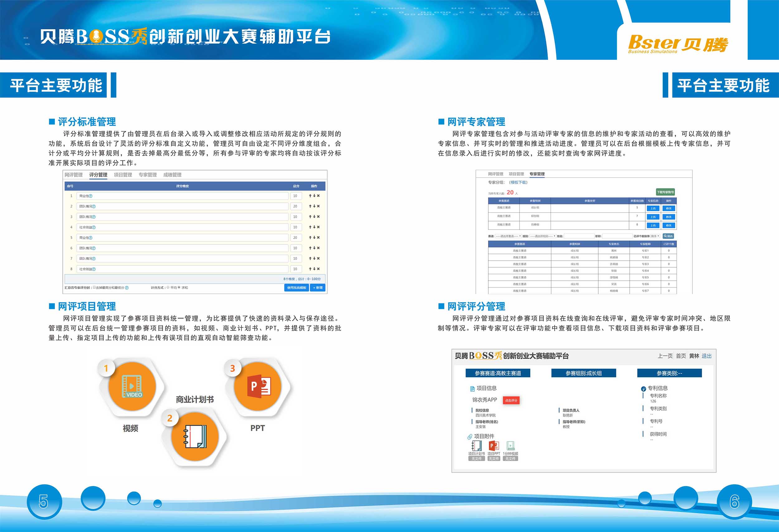Click the paperclip icon beside 项目附件

[470, 436]
